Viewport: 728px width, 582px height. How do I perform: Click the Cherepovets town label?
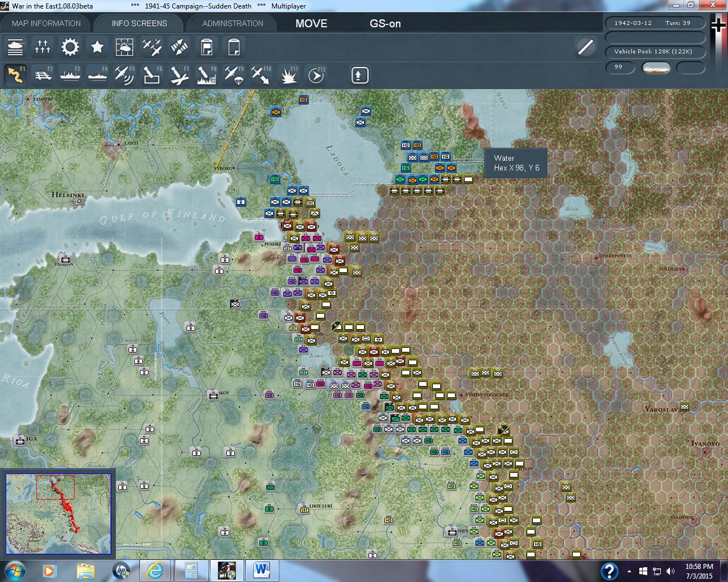[x=615, y=256]
